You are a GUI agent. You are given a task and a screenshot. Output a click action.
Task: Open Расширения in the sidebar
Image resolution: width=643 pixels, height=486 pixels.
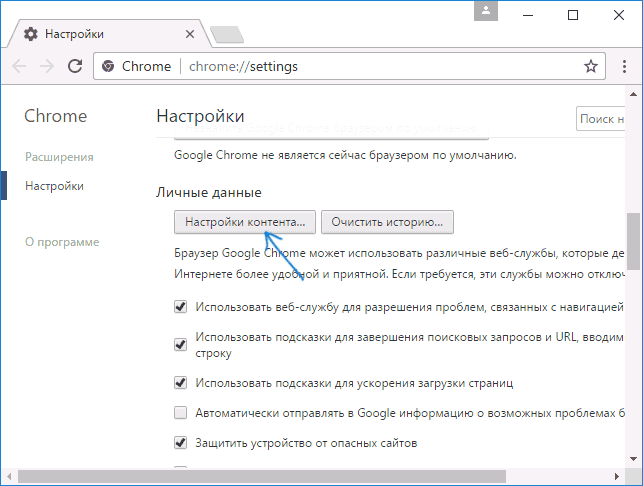coord(59,157)
